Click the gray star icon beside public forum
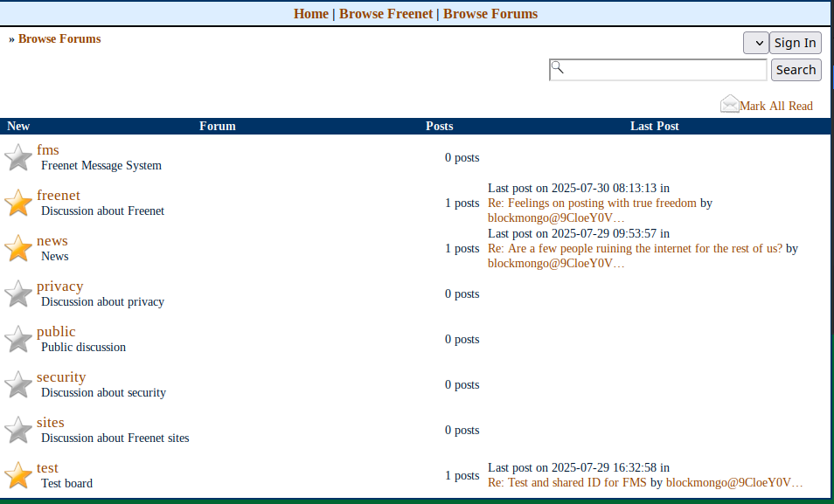This screenshot has height=504, width=834. coord(18,339)
